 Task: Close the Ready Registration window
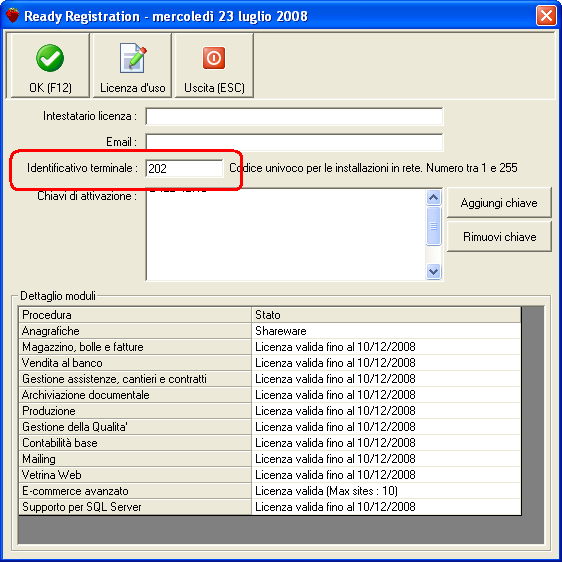point(546,16)
